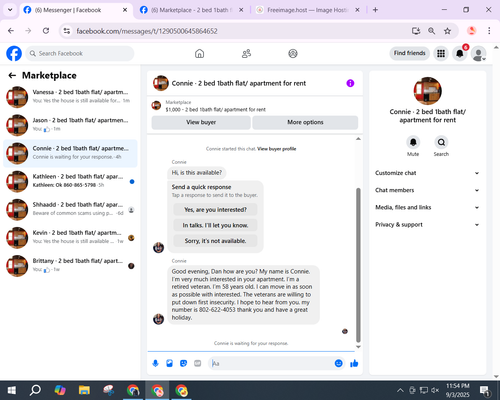Switch to the Marketplace browser tab
This screenshot has height=400, width=500.
point(191,10)
